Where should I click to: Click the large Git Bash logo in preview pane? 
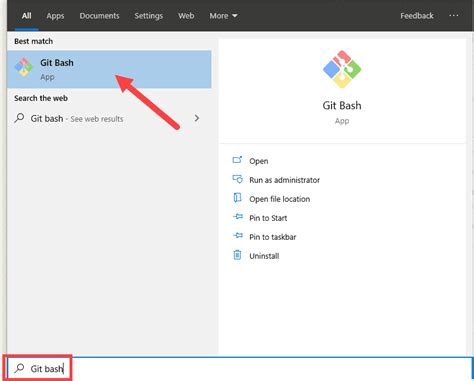(x=342, y=69)
